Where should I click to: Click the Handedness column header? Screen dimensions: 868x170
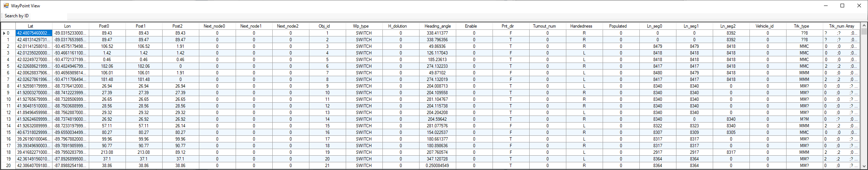(x=581, y=26)
